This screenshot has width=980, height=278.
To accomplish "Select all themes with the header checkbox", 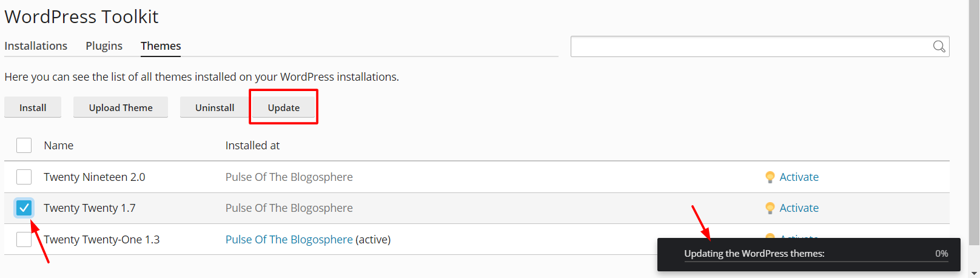I will (24, 146).
